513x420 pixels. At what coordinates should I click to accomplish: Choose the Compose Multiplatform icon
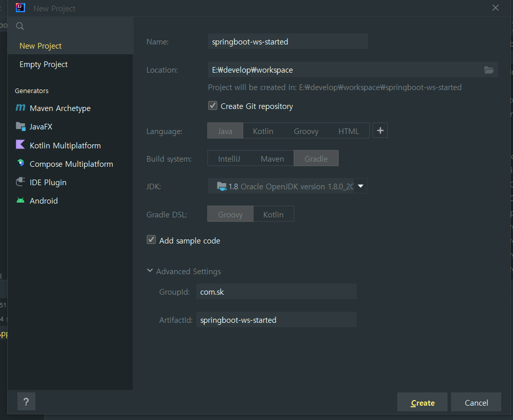coord(20,164)
